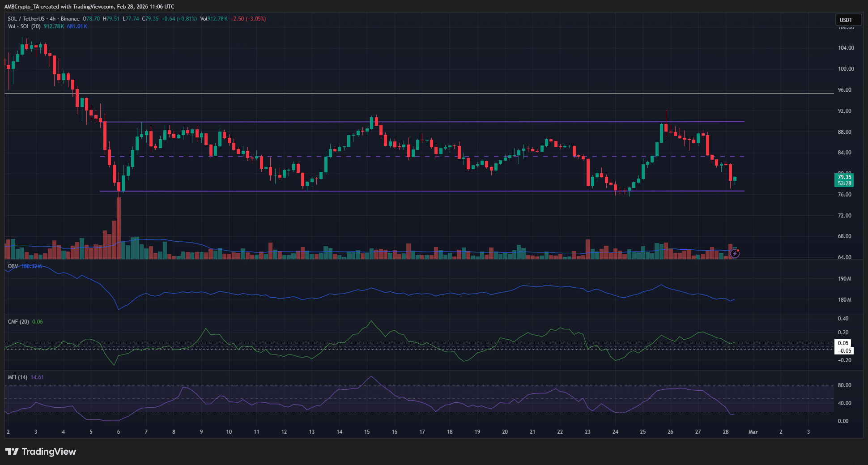The width and height of the screenshot is (868, 465).
Task: Click the 180M level on the OBV axis
Action: [x=845, y=300]
